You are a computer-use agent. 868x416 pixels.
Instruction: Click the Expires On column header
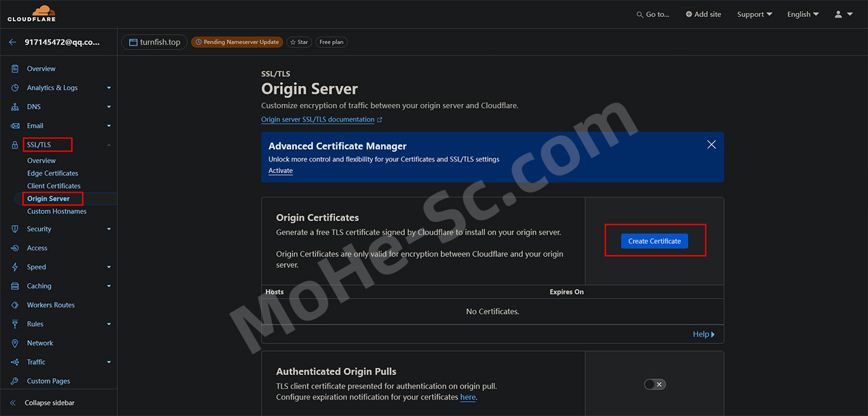coord(567,292)
